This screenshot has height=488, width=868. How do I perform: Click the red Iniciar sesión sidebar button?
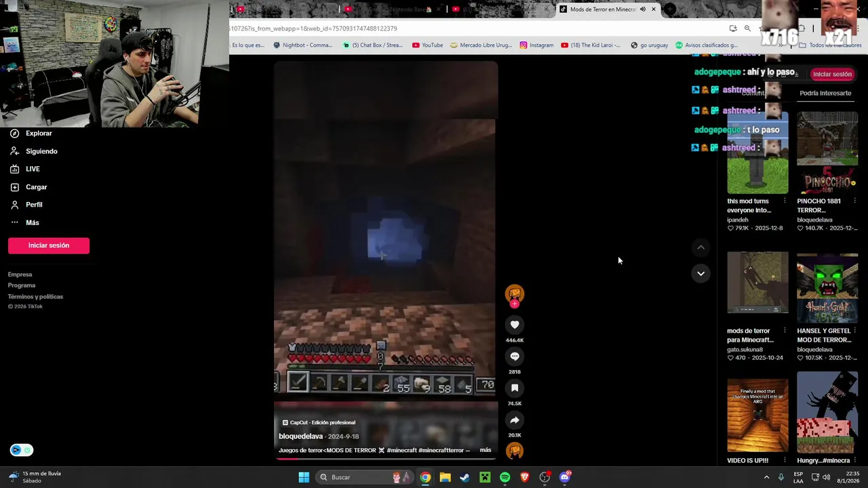click(x=49, y=245)
